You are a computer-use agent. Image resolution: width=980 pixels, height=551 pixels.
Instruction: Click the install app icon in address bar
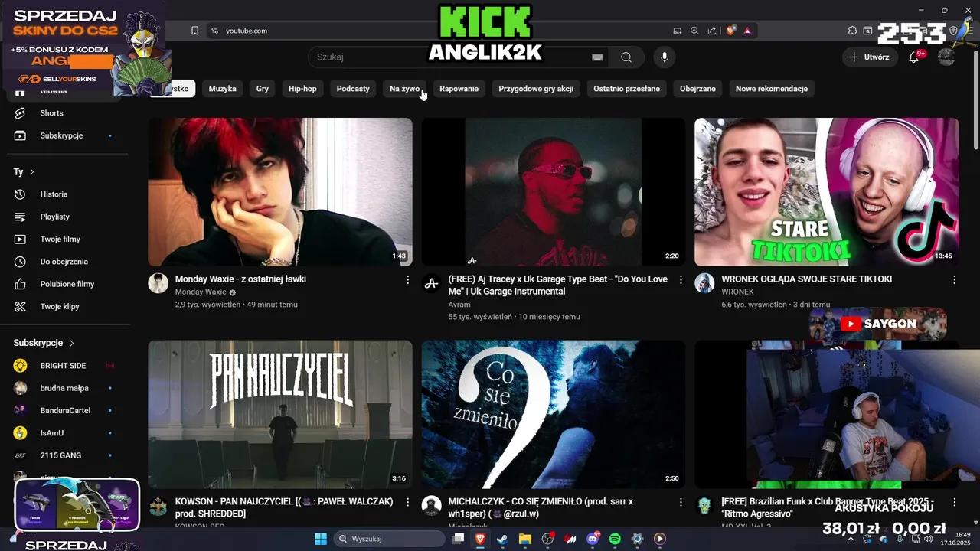pyautogui.click(x=677, y=31)
